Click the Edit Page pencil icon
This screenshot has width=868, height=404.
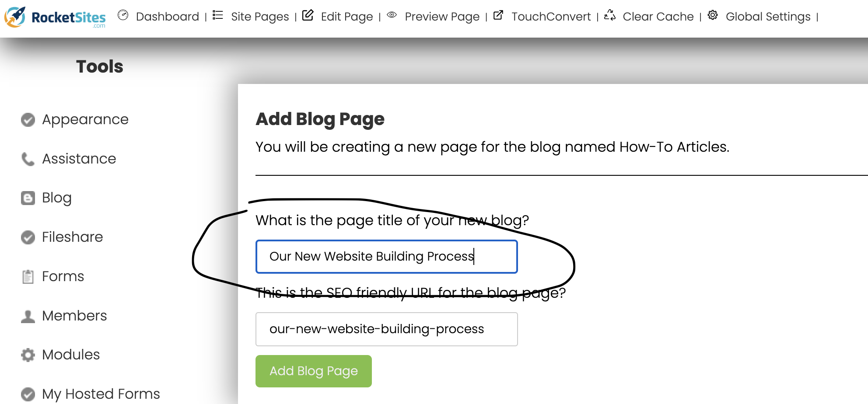click(x=308, y=15)
